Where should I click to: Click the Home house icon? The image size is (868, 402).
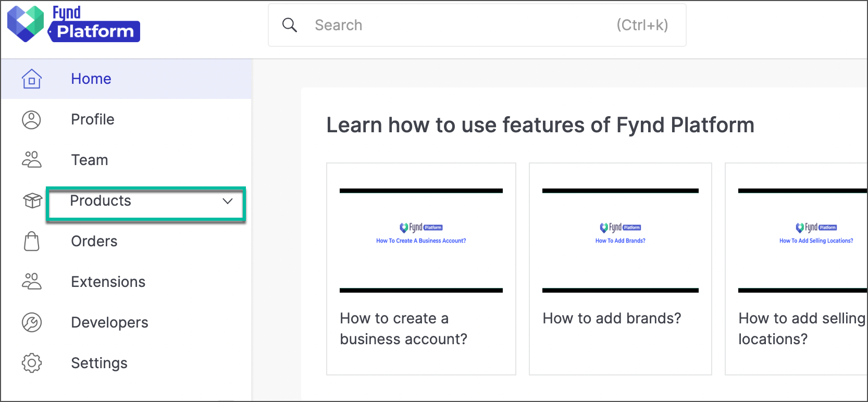[32, 79]
